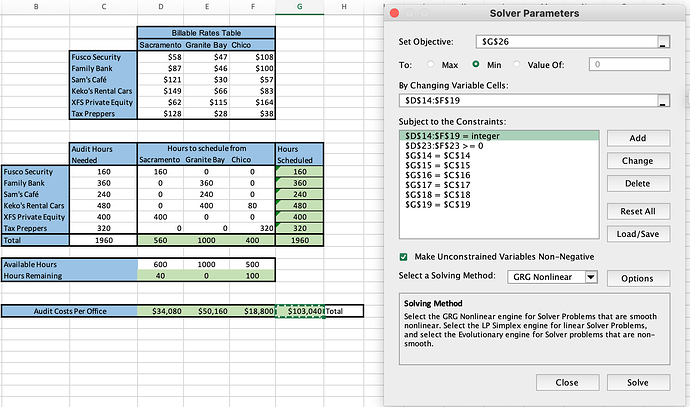Click the Close button in Solver dialog
The height and width of the screenshot is (407, 690).
(567, 382)
